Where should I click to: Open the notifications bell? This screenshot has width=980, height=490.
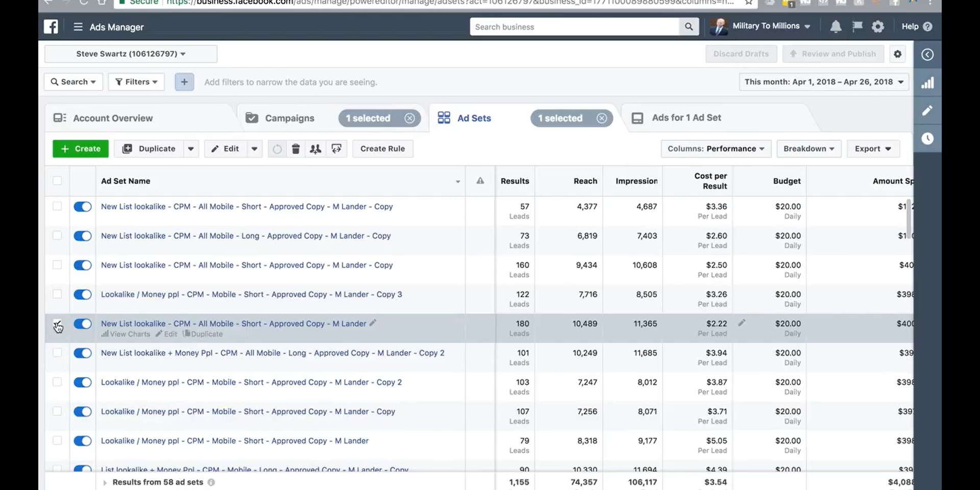coord(836,27)
